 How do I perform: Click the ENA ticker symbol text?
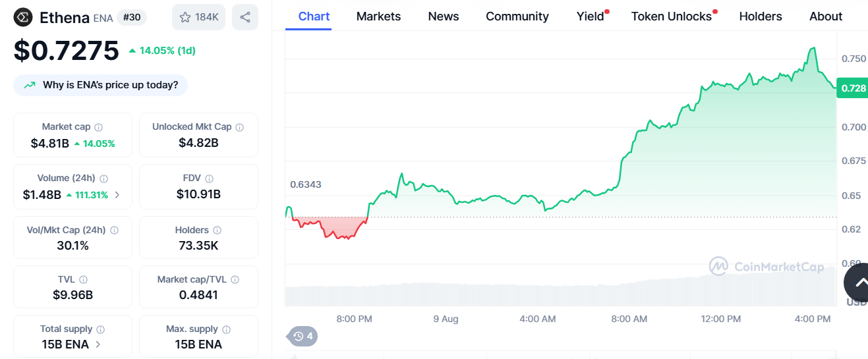point(103,18)
